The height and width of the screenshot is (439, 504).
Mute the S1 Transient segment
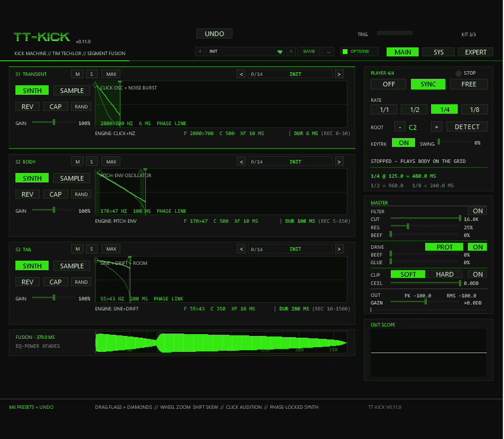tap(78, 74)
